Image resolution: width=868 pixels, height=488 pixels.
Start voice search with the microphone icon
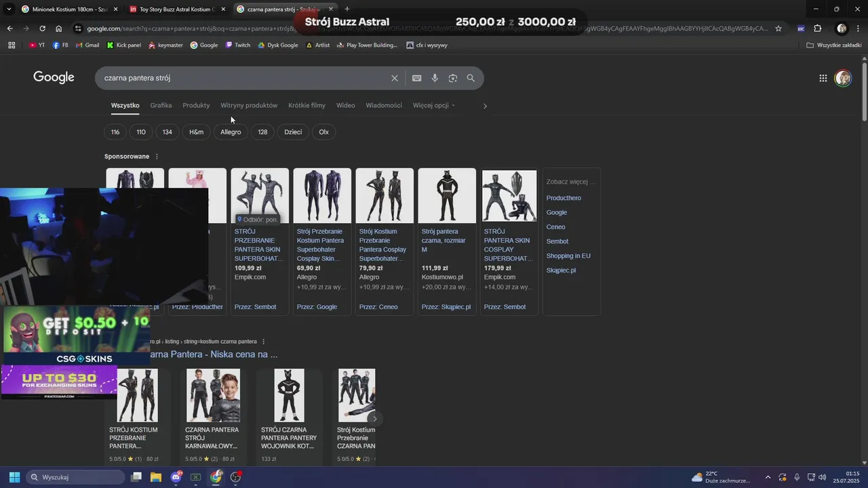435,78
